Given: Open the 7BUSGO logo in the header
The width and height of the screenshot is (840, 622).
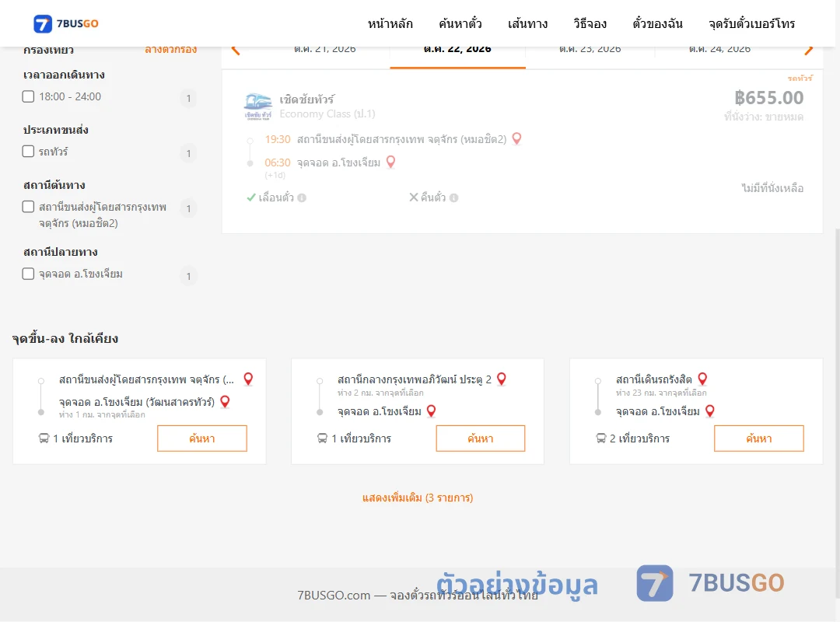Looking at the screenshot, I should coord(66,23).
